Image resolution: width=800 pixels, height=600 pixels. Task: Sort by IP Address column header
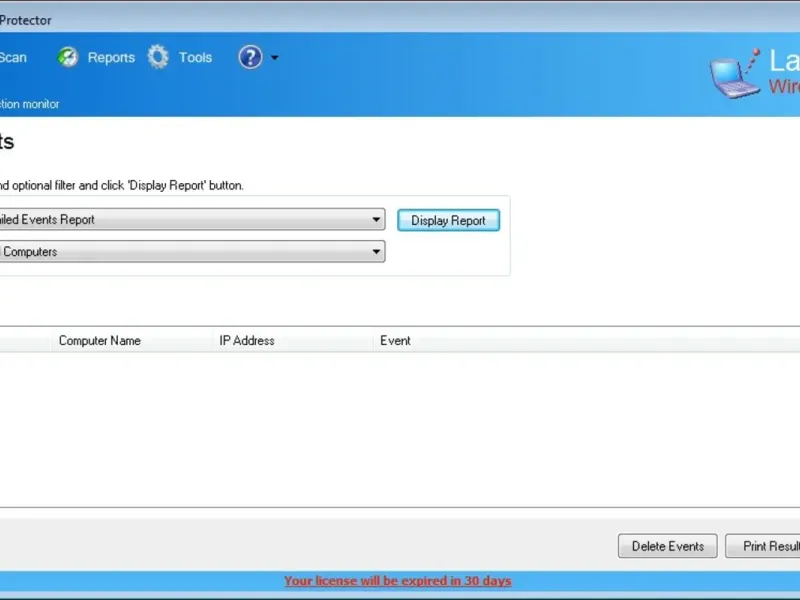click(x=292, y=340)
